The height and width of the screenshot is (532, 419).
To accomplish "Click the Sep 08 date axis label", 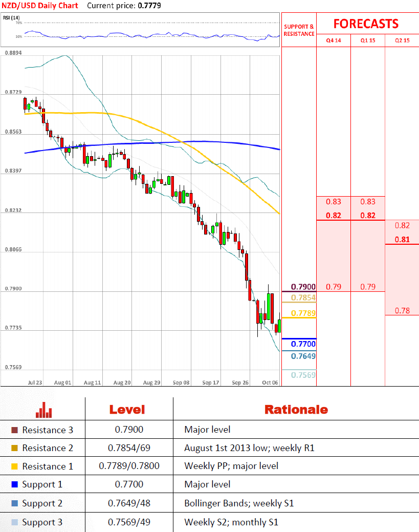I will [181, 382].
